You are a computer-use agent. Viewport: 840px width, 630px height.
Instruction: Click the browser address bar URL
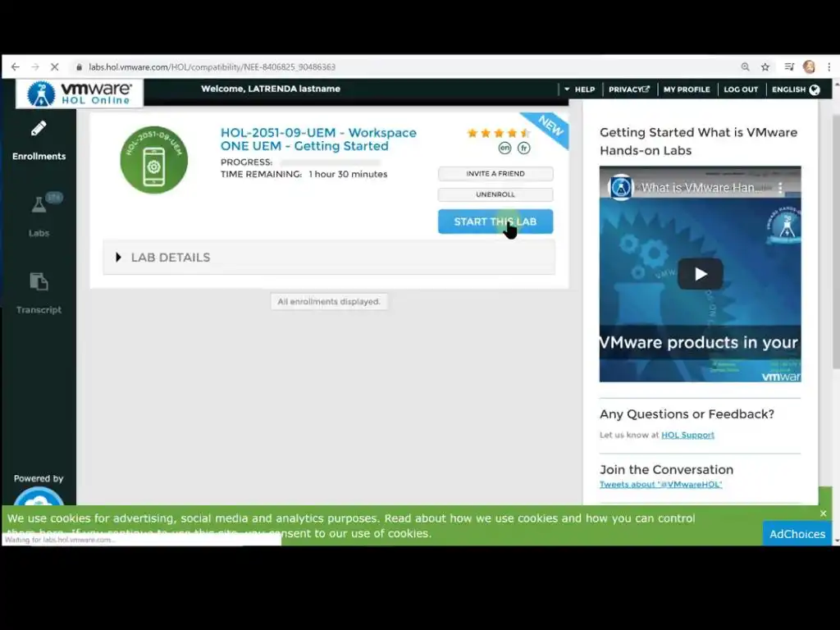pyautogui.click(x=212, y=67)
